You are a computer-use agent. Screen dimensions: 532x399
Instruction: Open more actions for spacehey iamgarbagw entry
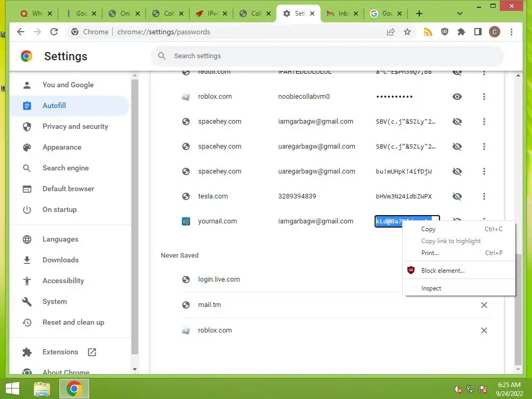484,122
